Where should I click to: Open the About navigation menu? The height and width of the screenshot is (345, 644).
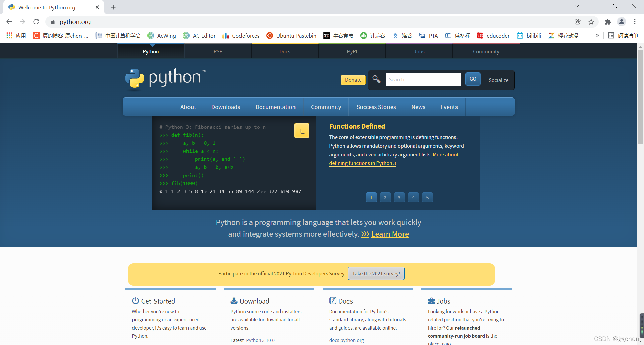point(188,107)
